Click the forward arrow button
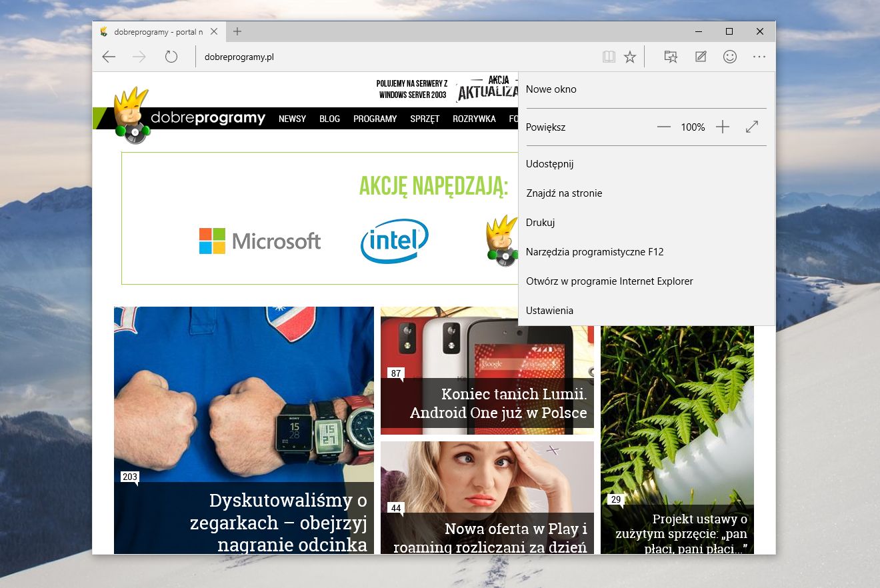 point(139,57)
